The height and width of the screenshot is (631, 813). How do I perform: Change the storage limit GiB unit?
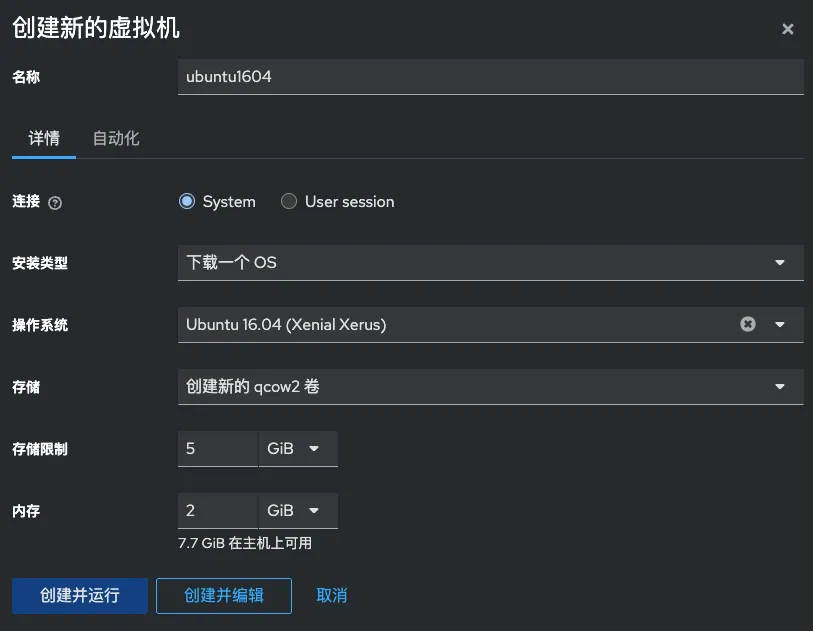click(x=297, y=449)
